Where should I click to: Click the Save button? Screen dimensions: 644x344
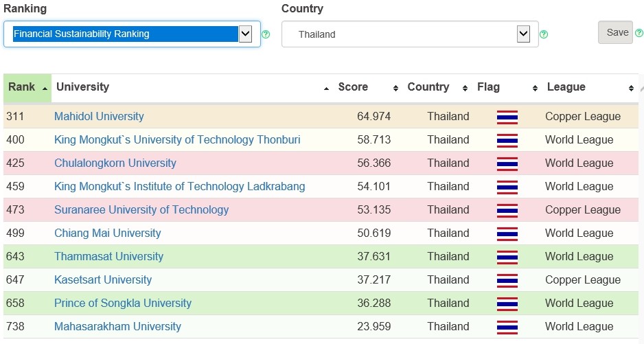pos(615,32)
